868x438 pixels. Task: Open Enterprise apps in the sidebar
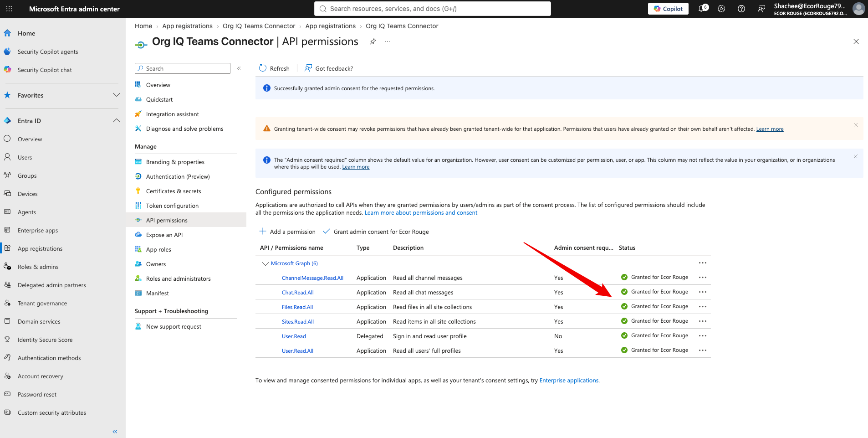[38, 230]
